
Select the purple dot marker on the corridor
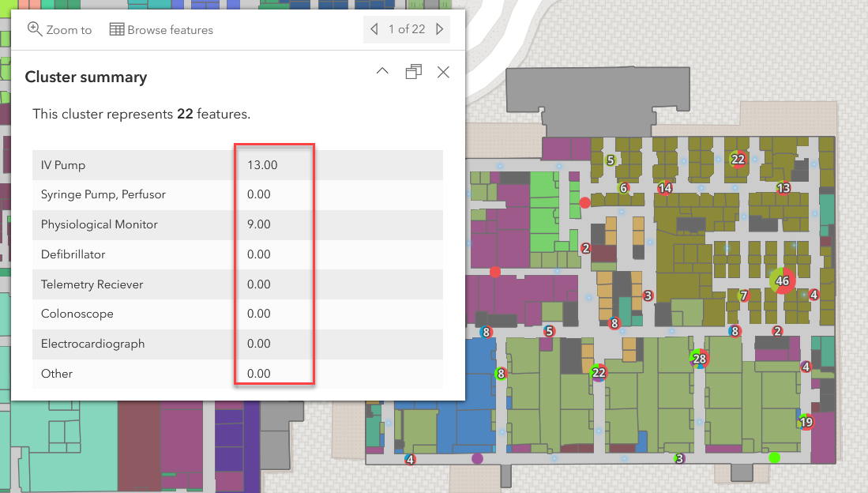tap(478, 457)
